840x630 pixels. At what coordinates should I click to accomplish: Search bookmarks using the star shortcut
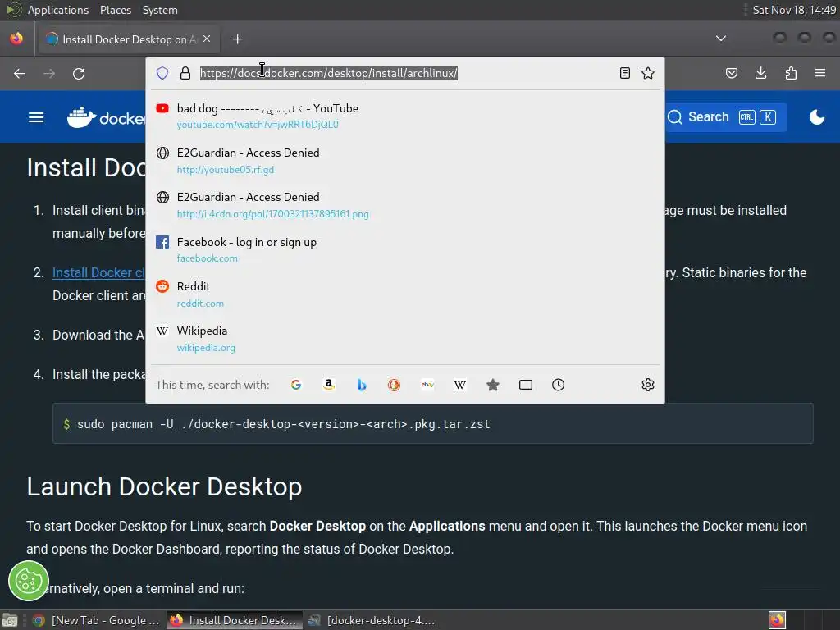click(x=493, y=385)
